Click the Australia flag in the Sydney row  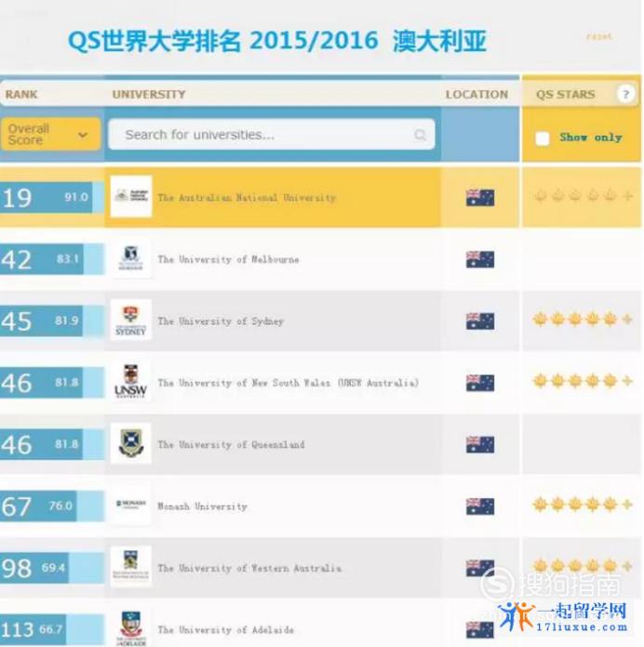(x=480, y=321)
